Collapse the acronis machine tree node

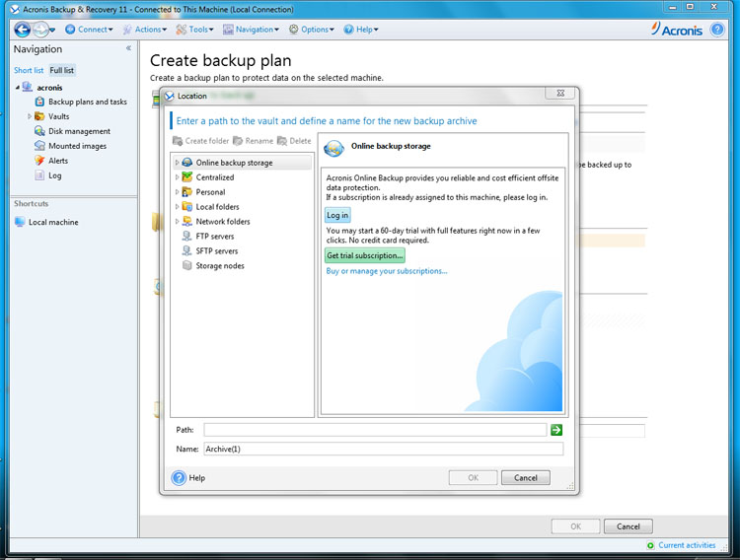18,88
